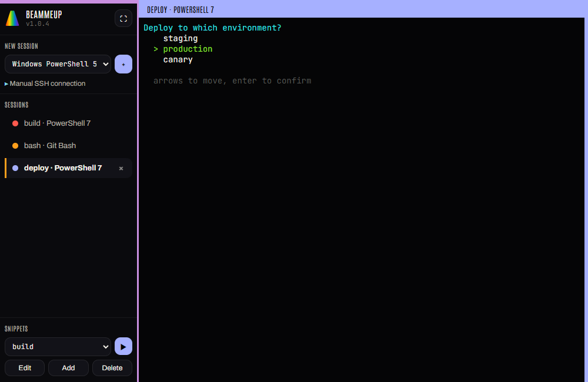The width and height of the screenshot is (588, 382).
Task: Click the orange status dot of bash session
Action: coord(15,146)
